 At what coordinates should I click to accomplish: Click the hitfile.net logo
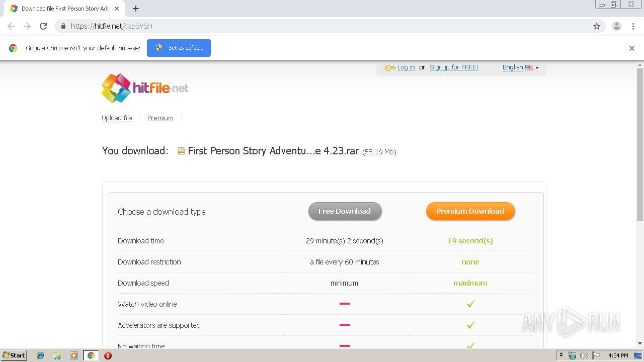coord(145,88)
